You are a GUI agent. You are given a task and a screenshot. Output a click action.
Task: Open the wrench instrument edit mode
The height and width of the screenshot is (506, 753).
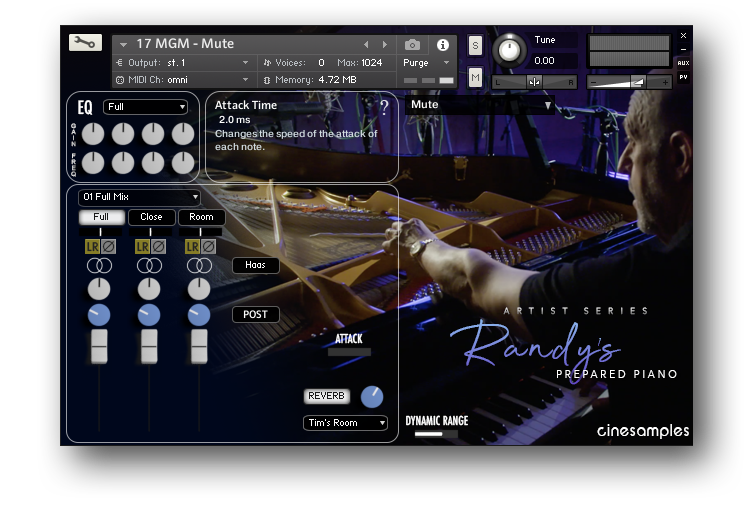[x=85, y=43]
